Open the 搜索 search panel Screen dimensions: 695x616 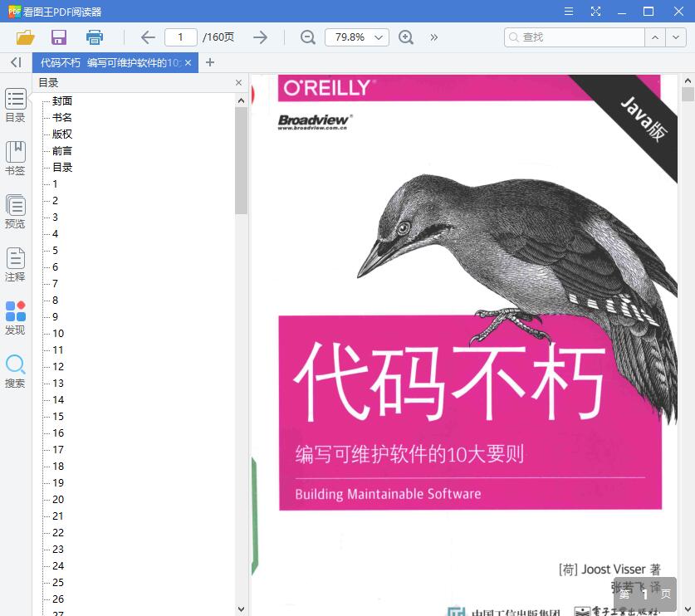pos(16,371)
